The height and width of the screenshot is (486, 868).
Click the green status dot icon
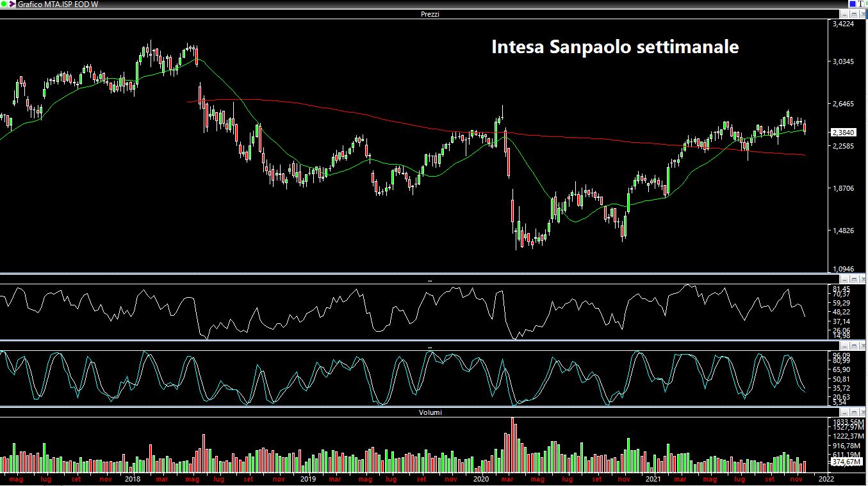coord(4,4)
